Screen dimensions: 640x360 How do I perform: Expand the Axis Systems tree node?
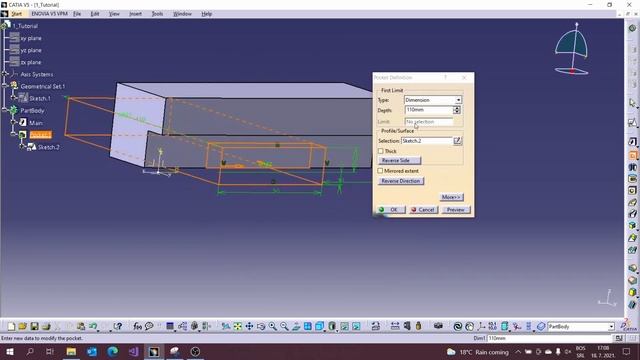click(x=5, y=74)
